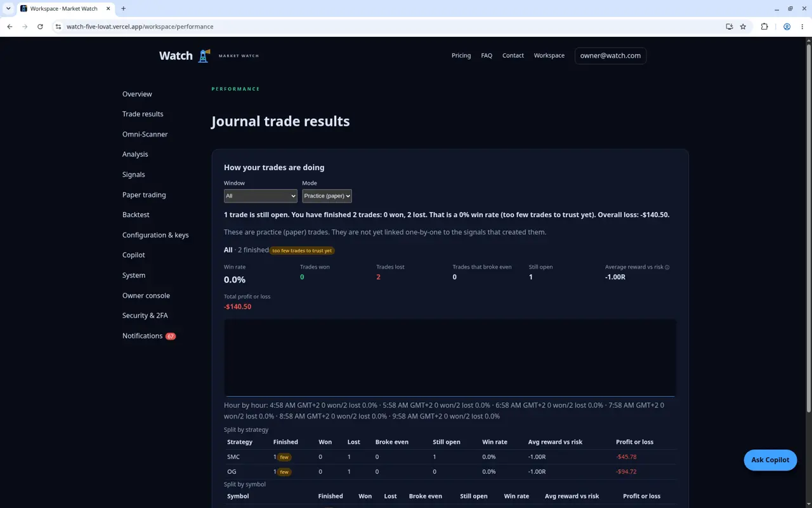Click the owner@watch.com account button

click(x=610, y=56)
